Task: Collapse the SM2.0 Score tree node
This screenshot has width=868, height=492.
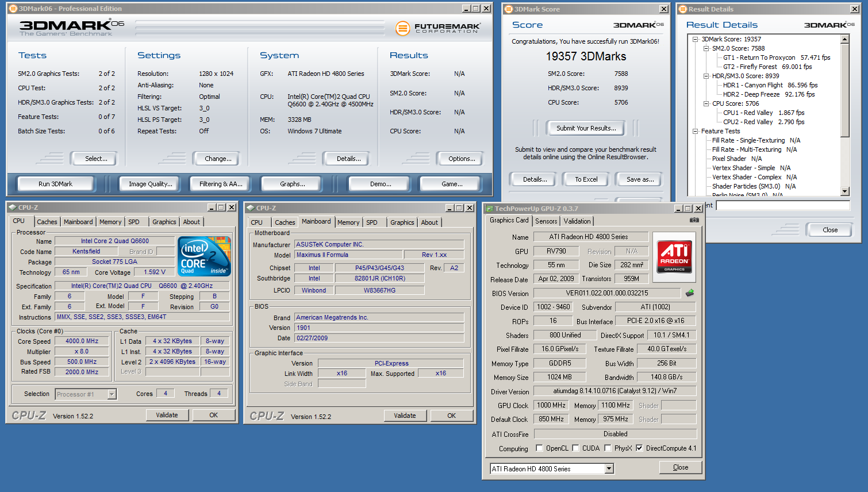Action: [x=706, y=48]
